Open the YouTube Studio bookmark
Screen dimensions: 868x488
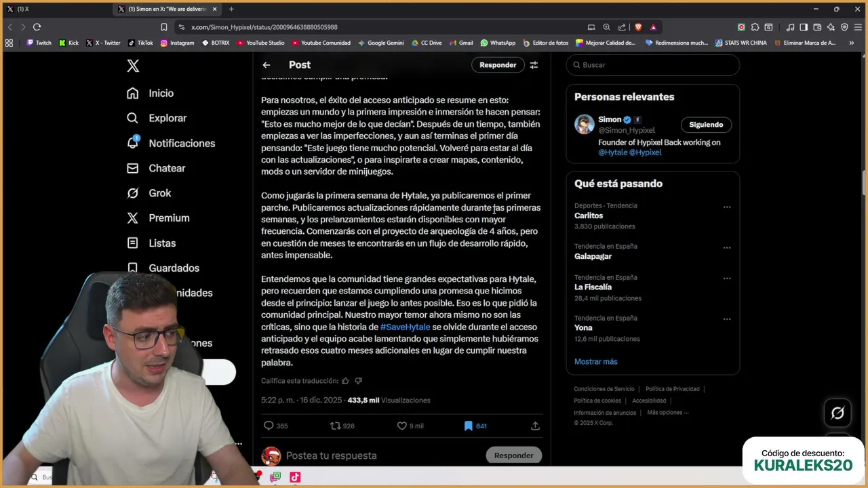[x=260, y=43]
